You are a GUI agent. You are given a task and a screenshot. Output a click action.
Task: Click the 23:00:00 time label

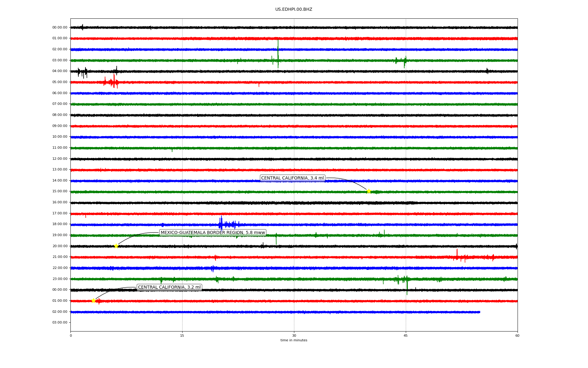point(60,279)
